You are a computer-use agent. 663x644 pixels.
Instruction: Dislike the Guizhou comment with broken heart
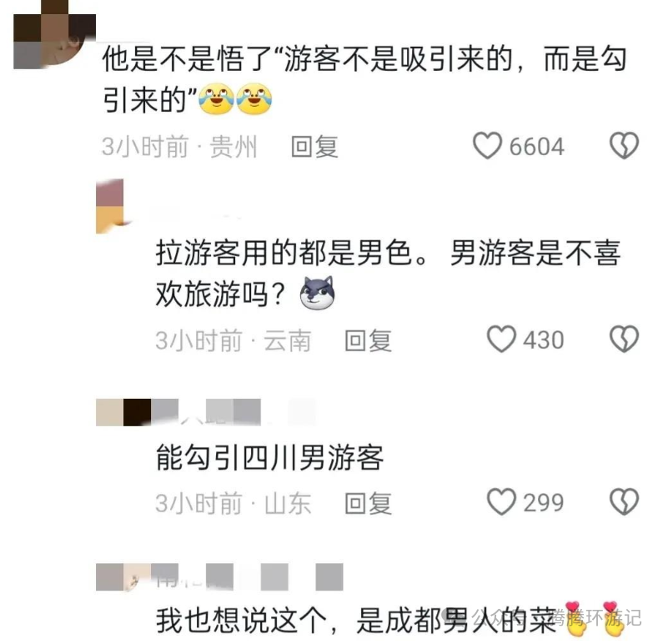[x=624, y=145]
